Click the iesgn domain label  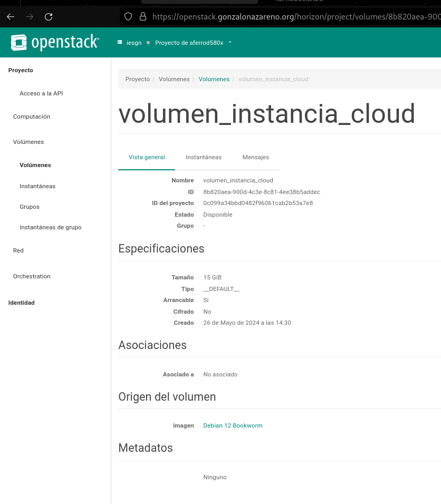tap(134, 43)
